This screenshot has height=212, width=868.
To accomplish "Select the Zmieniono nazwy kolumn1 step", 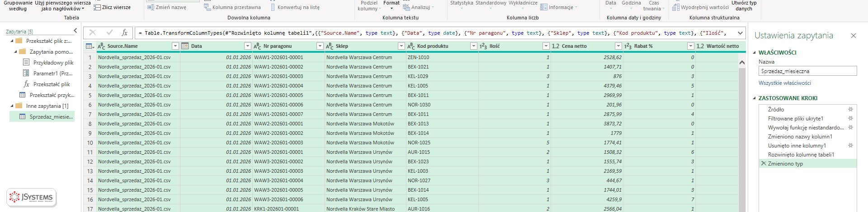I will [808, 136].
